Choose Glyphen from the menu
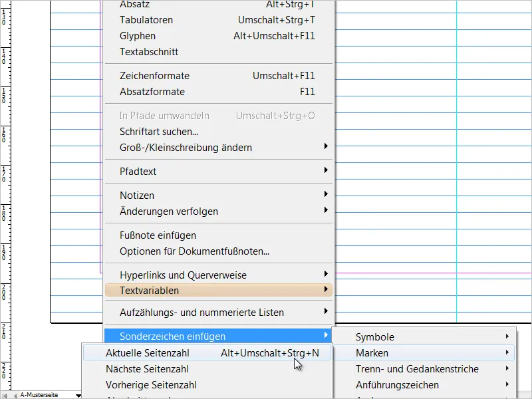Viewport: 532px width, 399px height. coord(219,36)
